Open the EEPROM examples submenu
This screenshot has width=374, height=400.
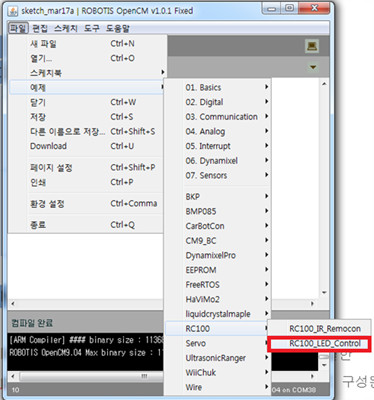point(218,270)
